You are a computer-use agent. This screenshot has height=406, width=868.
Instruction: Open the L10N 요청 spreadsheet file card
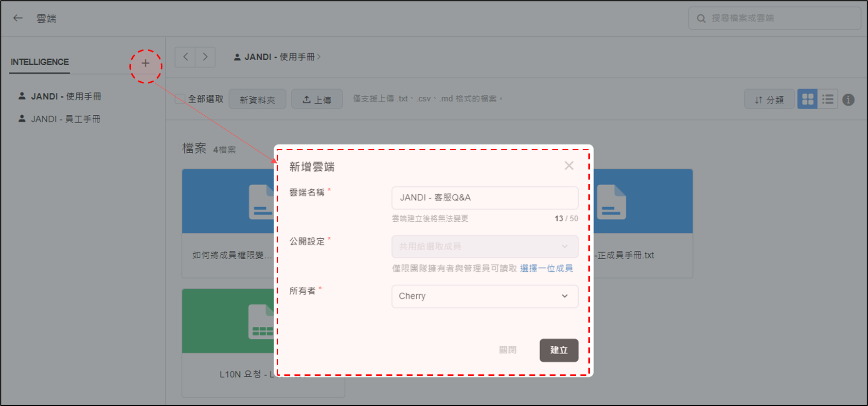click(x=228, y=342)
